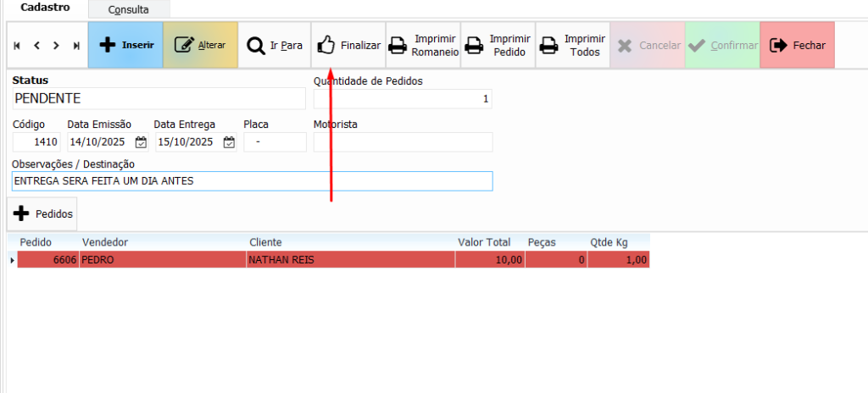868x393 pixels.
Task: Switch to the Consulta tab
Action: tap(128, 10)
